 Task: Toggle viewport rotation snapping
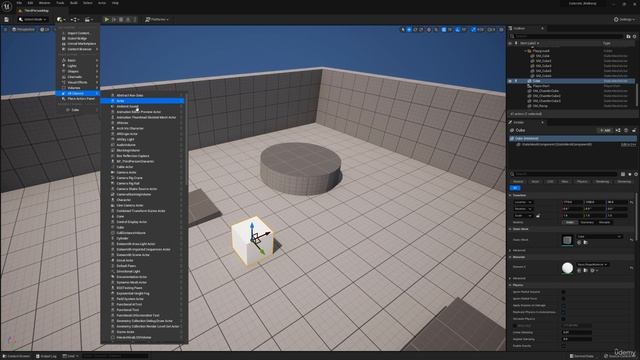(458, 29)
